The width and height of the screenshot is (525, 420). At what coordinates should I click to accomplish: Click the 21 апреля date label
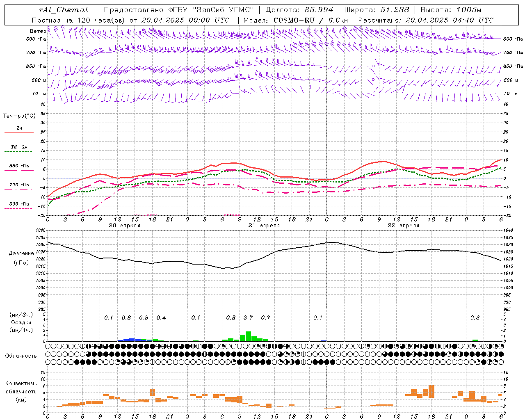tap(264, 226)
